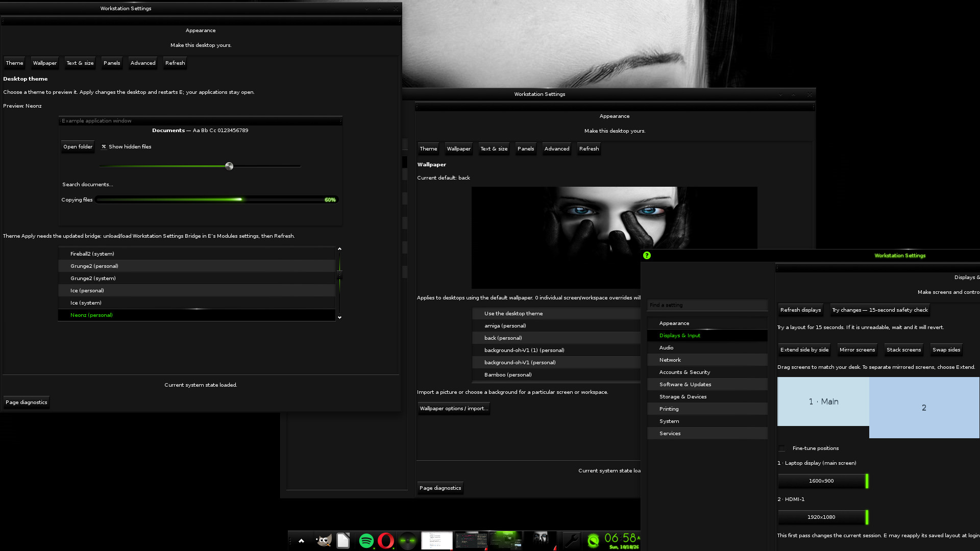The width and height of the screenshot is (980, 551).
Task: Open Panels tab in the middle Wallpaper window
Action: pyautogui.click(x=526, y=149)
